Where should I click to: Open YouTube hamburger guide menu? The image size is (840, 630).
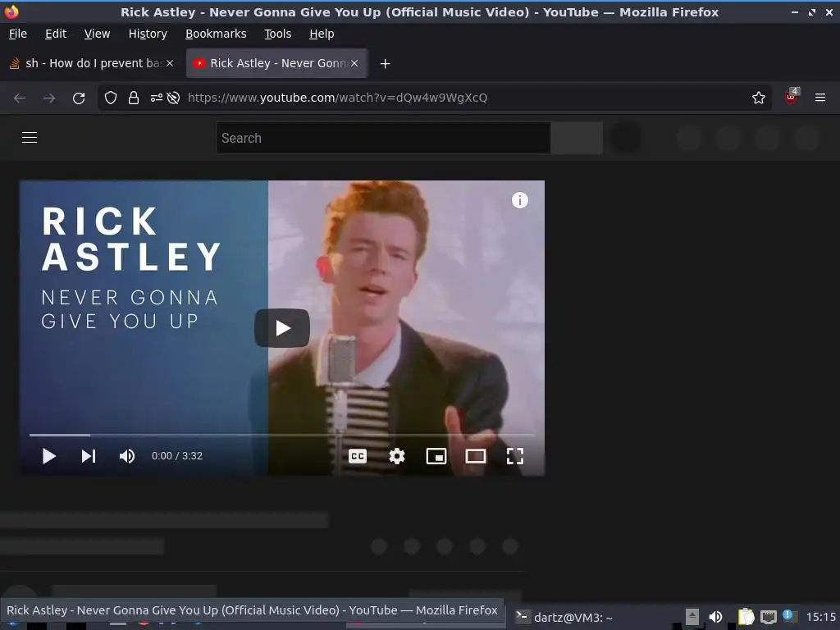point(30,138)
